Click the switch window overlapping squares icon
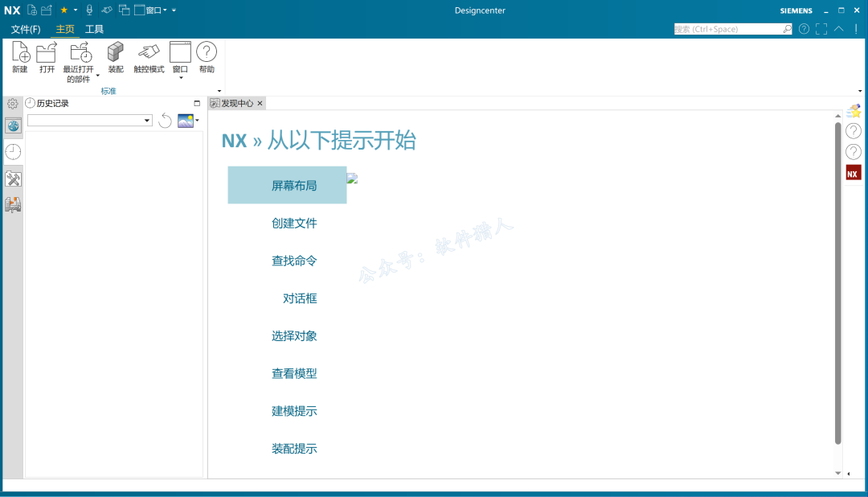 tap(124, 10)
